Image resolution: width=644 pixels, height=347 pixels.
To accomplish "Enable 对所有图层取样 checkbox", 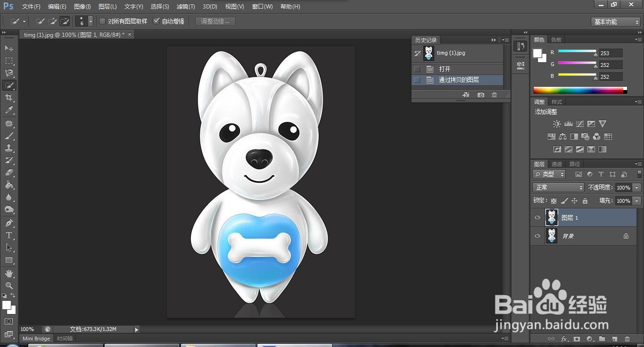I will tap(102, 21).
